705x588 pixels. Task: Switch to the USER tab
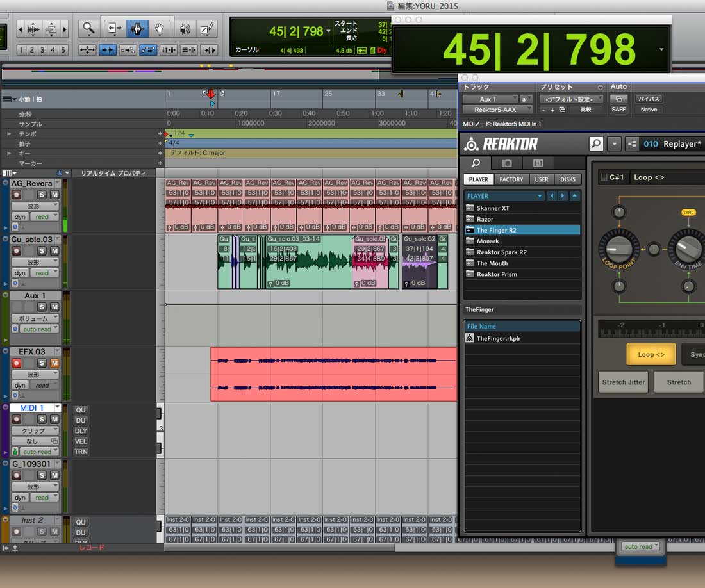point(542,179)
